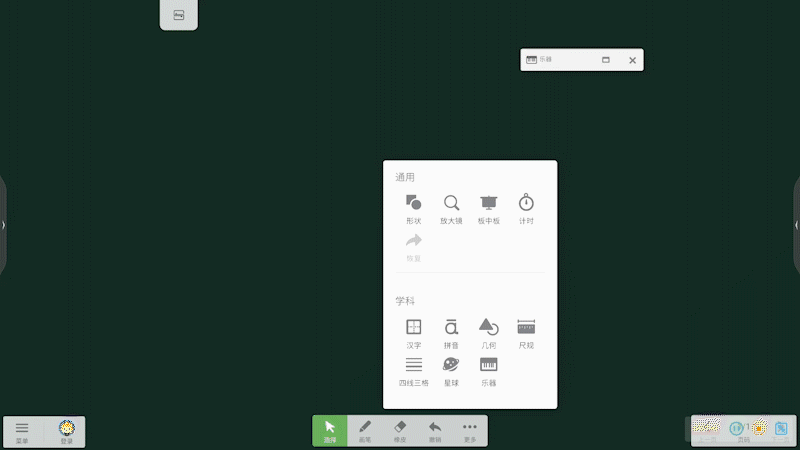Screen dimensions: 800x450
Task: Open the 星球 planet tool
Action: (x=451, y=370)
